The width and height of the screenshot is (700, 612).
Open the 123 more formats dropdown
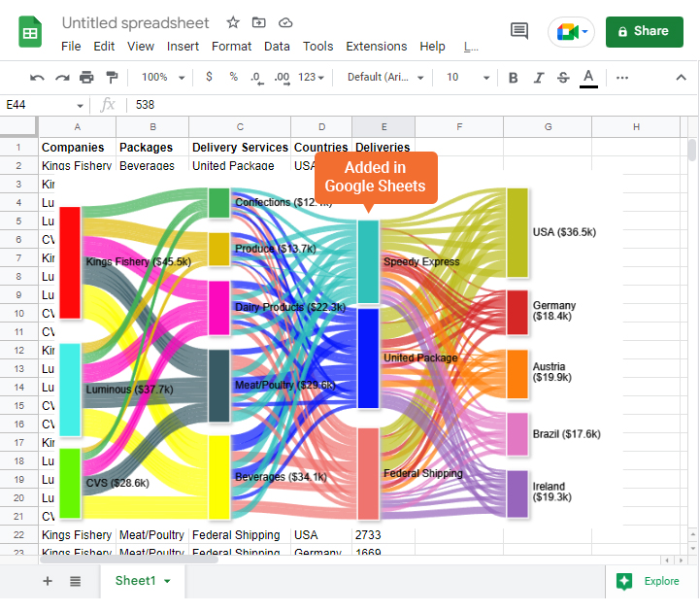click(x=311, y=78)
